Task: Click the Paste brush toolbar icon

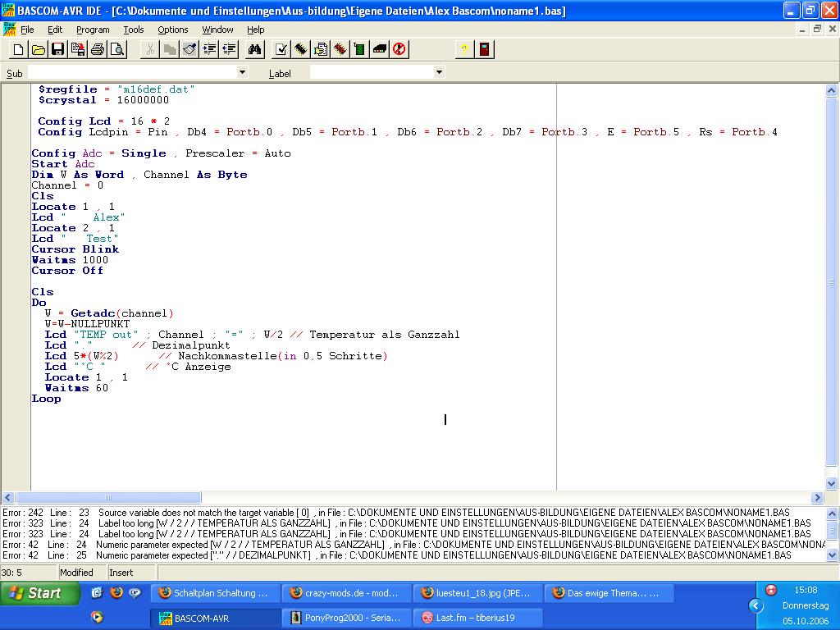Action: (x=189, y=50)
